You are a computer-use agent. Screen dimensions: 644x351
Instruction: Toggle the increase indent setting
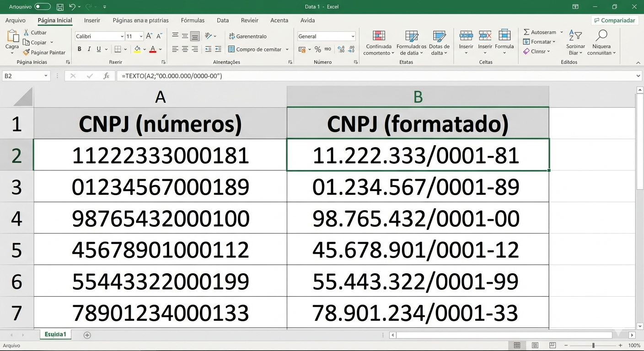(x=218, y=49)
